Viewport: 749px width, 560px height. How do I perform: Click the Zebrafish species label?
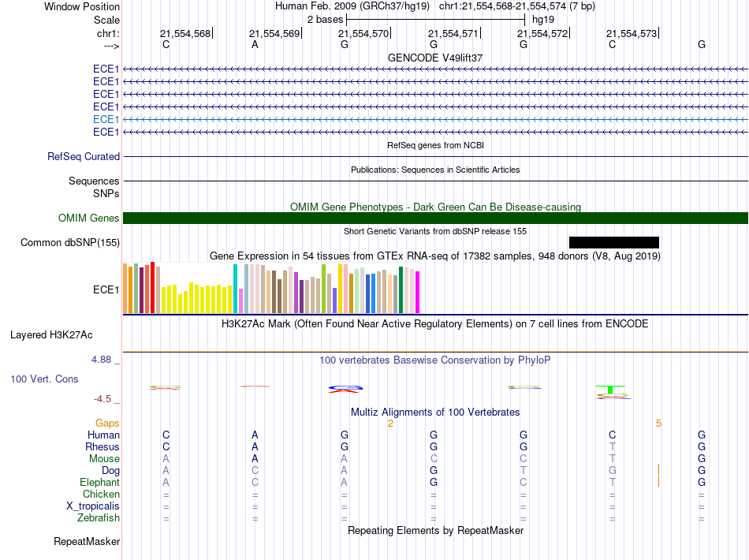[99, 518]
